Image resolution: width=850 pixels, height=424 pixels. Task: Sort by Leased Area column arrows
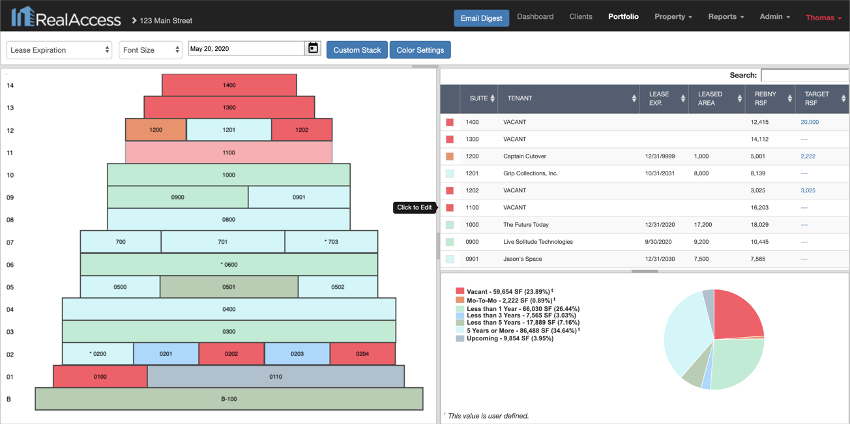click(x=740, y=99)
